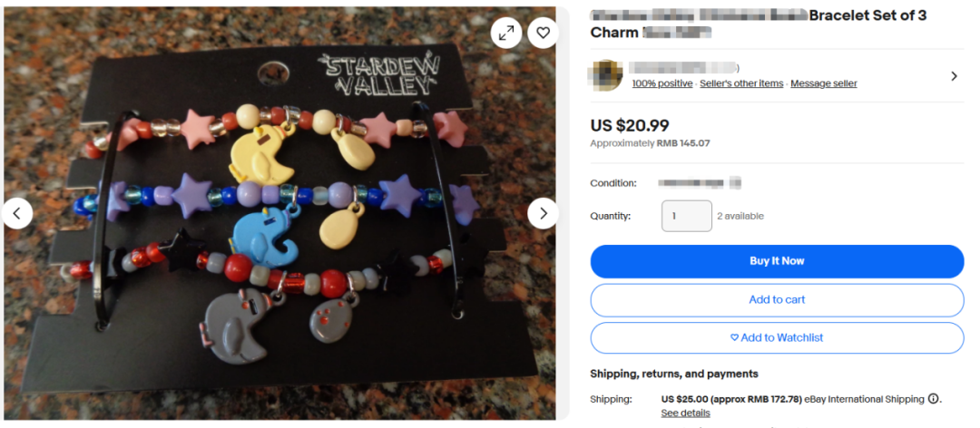The image size is (980, 428).
Task: Add the bracelet set to cart
Action: (x=777, y=300)
